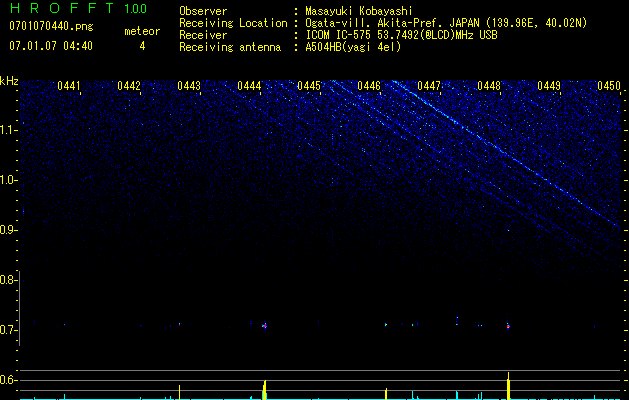
Task: Click the date stamp 07.01.07 04:40
Action: (51, 46)
